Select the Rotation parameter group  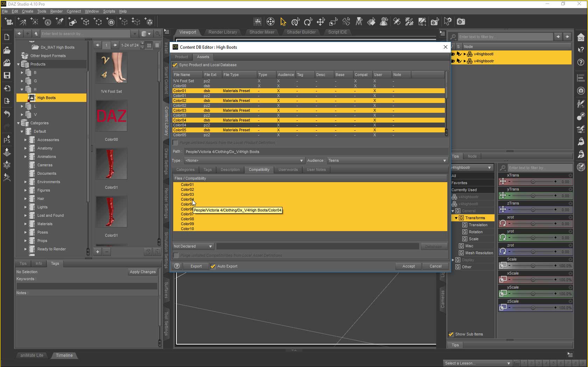[x=476, y=232]
